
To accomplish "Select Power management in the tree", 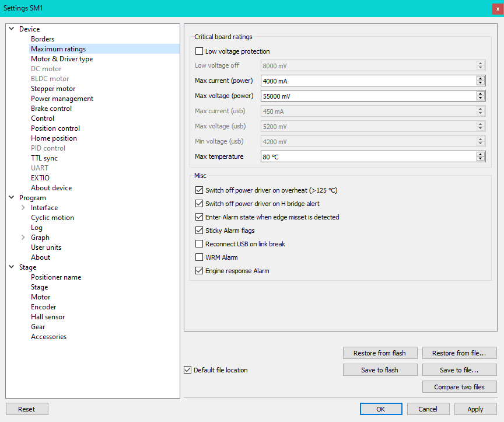I will 62,99.
